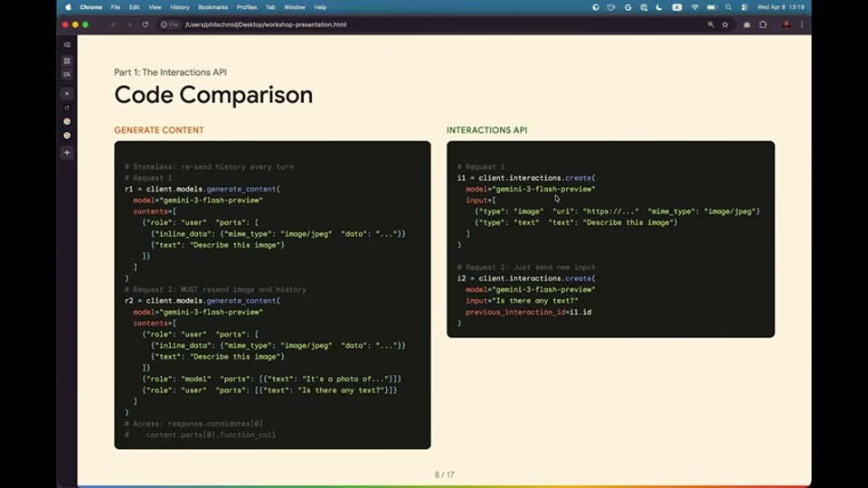Screen dimensions: 868x488
Task: Click the 'Part 1: The Interactions API' subtitle
Action: tap(170, 72)
